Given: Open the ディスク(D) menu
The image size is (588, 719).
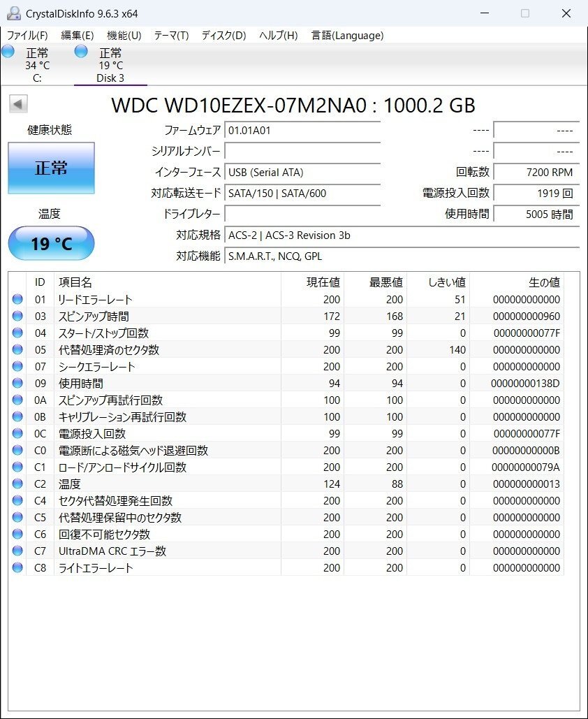Looking at the screenshot, I should coord(224,36).
